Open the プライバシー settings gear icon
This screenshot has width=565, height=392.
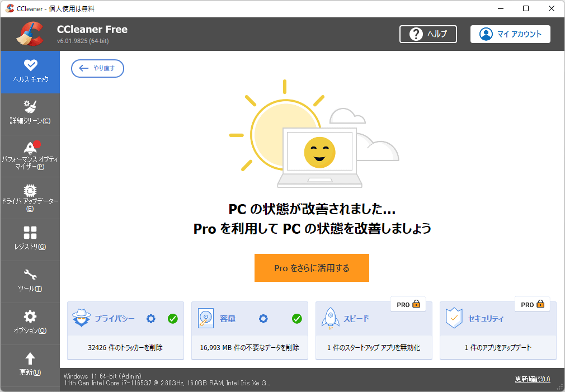(150, 319)
